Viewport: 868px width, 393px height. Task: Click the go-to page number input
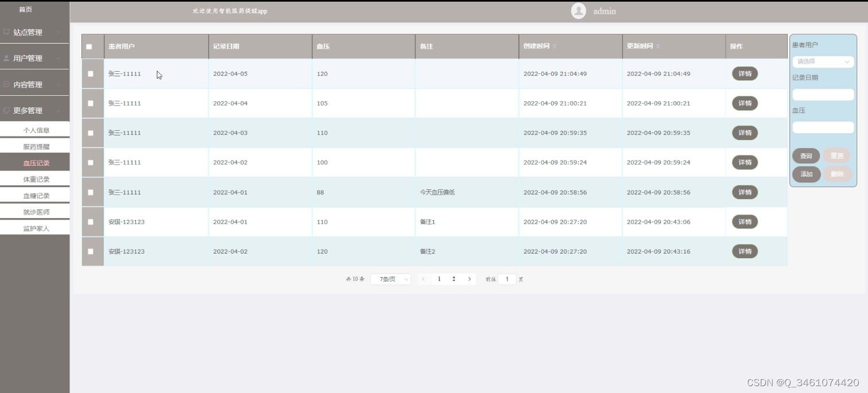(x=507, y=279)
